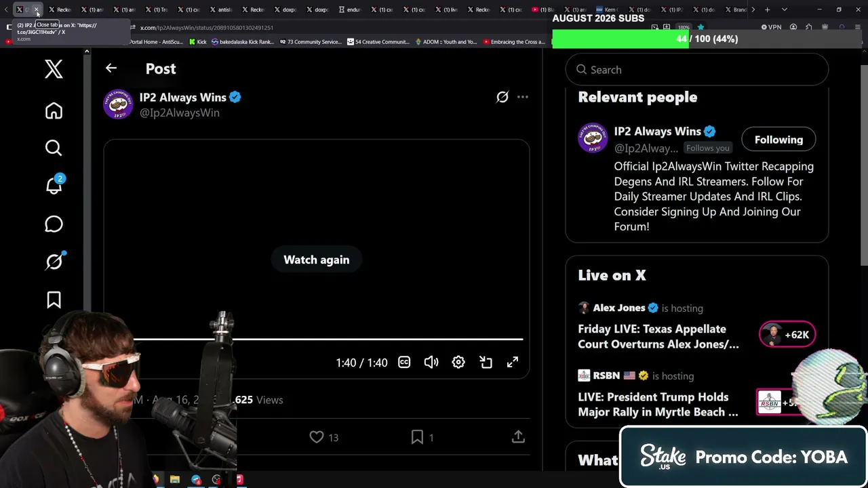Open the Portal Home AntiScu bookmark
The height and width of the screenshot is (488, 868).
[x=156, y=42]
